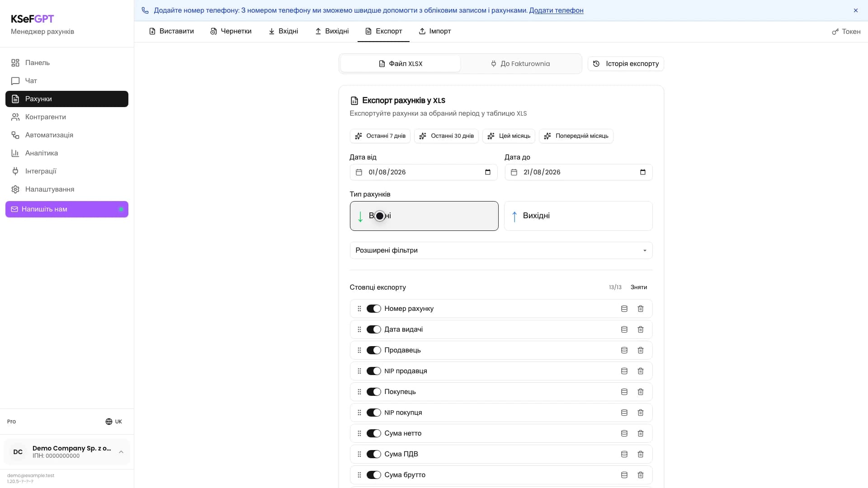Apply Попередній місяць preset

[x=576, y=136]
